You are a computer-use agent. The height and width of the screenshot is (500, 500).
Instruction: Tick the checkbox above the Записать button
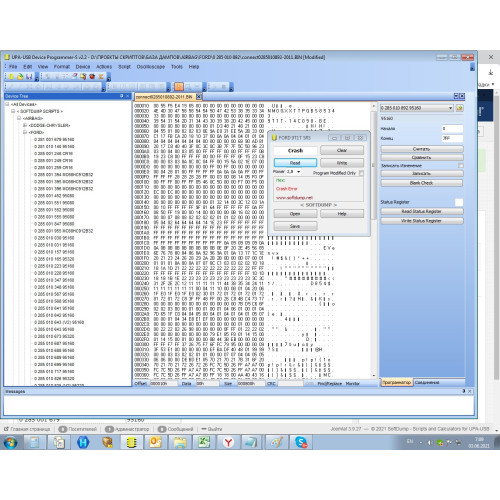[x=461, y=165]
